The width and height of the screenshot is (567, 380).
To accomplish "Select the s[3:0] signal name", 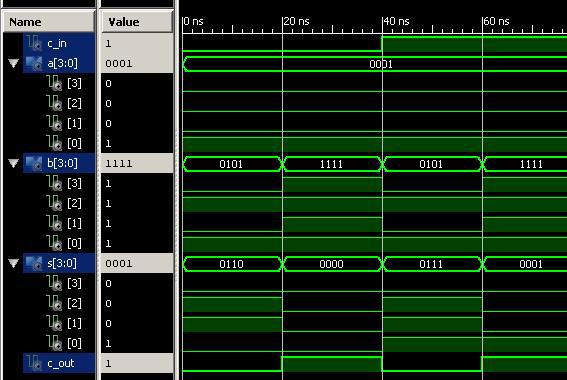I will 62,263.
